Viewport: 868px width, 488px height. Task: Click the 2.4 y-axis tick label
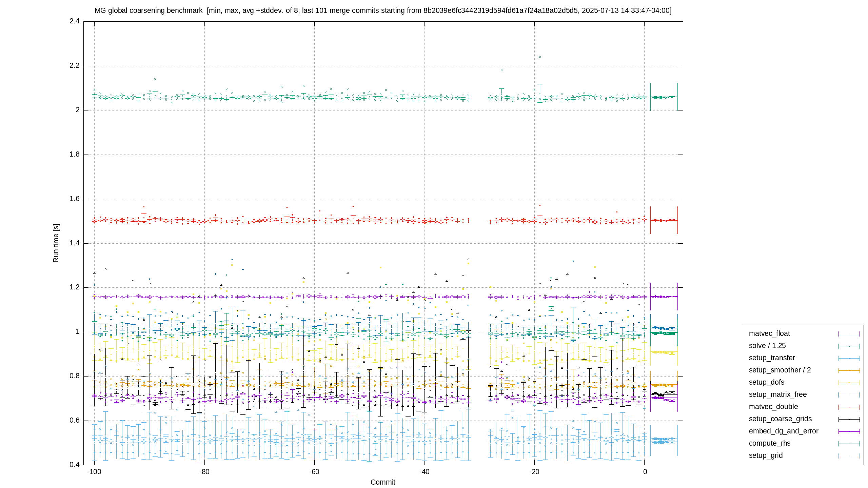[x=75, y=21]
